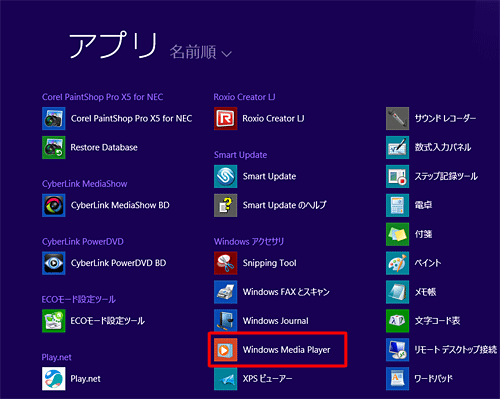This screenshot has height=399, width=500.
Task: Click the Restore Database icon
Action: [54, 147]
